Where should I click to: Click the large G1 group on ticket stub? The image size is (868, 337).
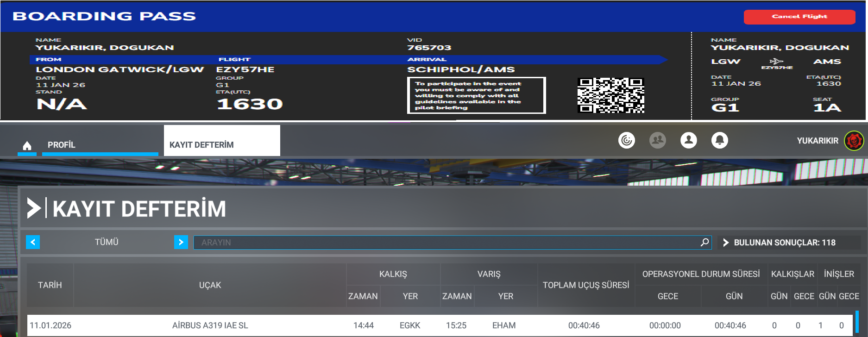[x=725, y=108]
